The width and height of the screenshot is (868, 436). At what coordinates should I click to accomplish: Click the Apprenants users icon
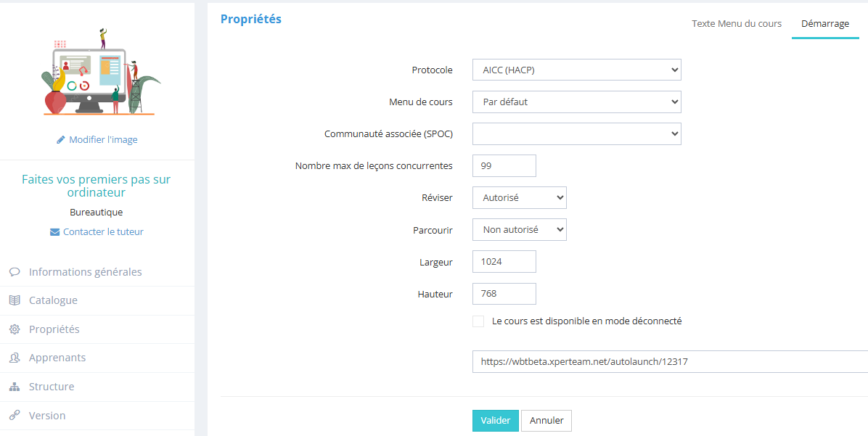[x=15, y=358]
